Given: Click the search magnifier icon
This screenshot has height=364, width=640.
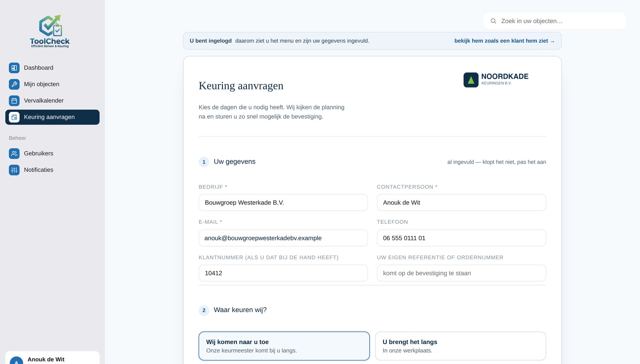Looking at the screenshot, I should coord(493,21).
